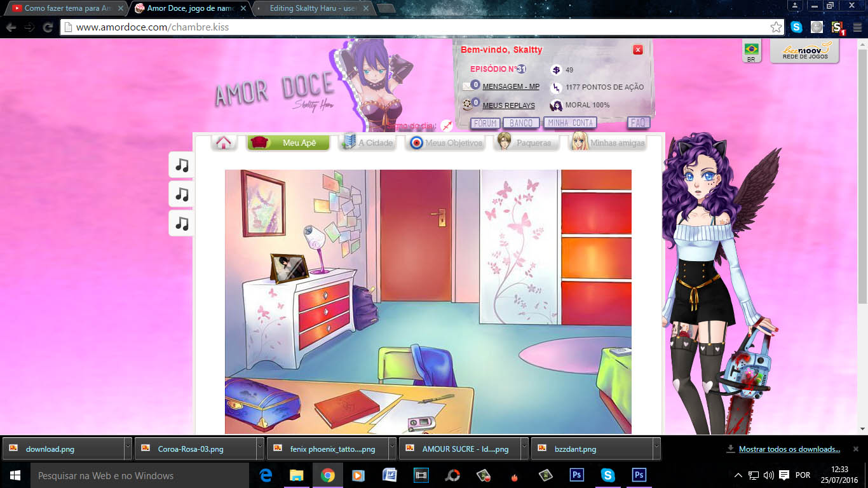Open Microsoft Edge from the taskbar
This screenshot has width=868, height=488.
[x=266, y=475]
